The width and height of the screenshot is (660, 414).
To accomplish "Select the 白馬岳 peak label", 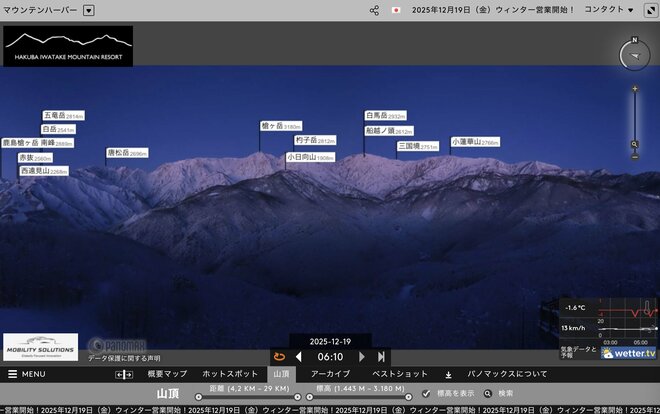I will point(386,115).
